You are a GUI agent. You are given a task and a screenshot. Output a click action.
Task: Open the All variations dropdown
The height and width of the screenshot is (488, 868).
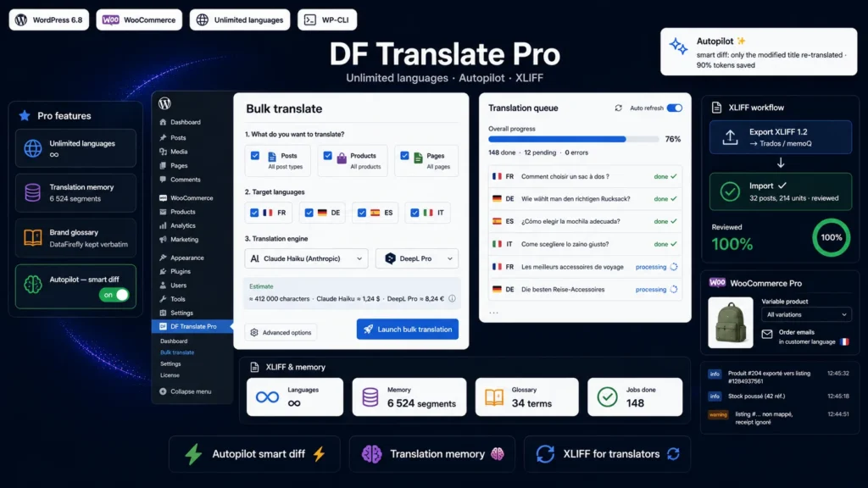coord(806,314)
